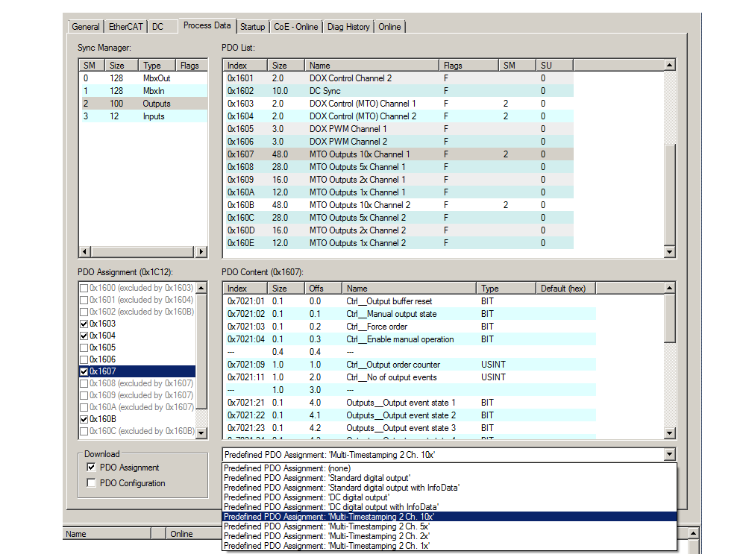Click Sync Manager scroll right arrow

201,251
